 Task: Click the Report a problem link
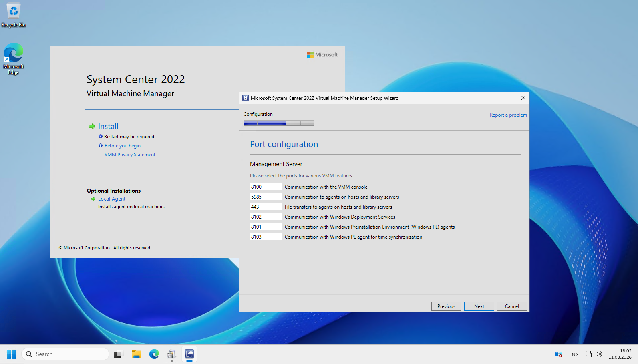[x=508, y=115]
